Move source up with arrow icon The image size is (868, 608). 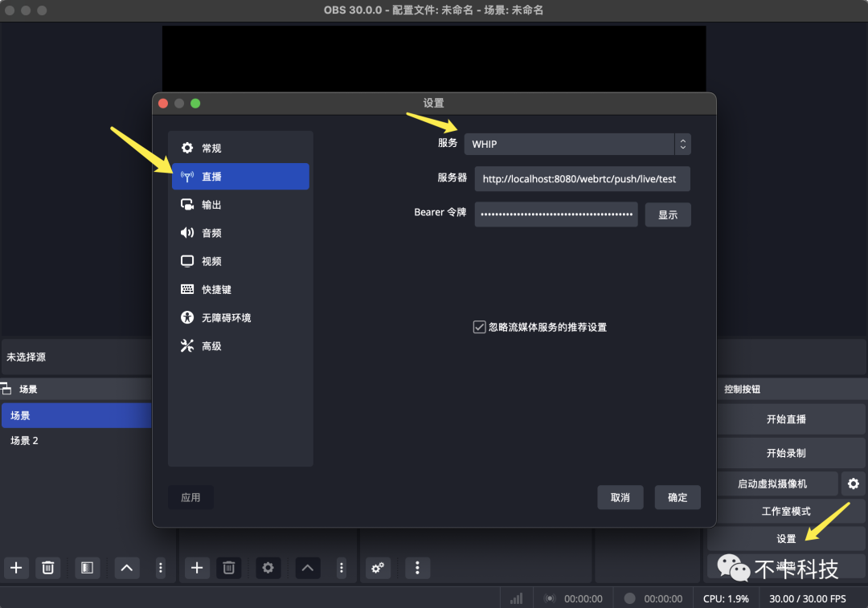click(308, 568)
